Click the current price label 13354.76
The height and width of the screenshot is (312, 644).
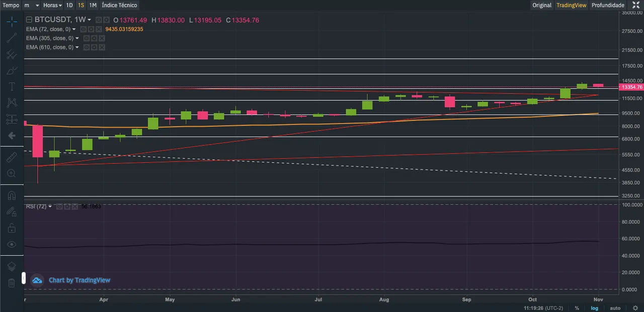(631, 87)
